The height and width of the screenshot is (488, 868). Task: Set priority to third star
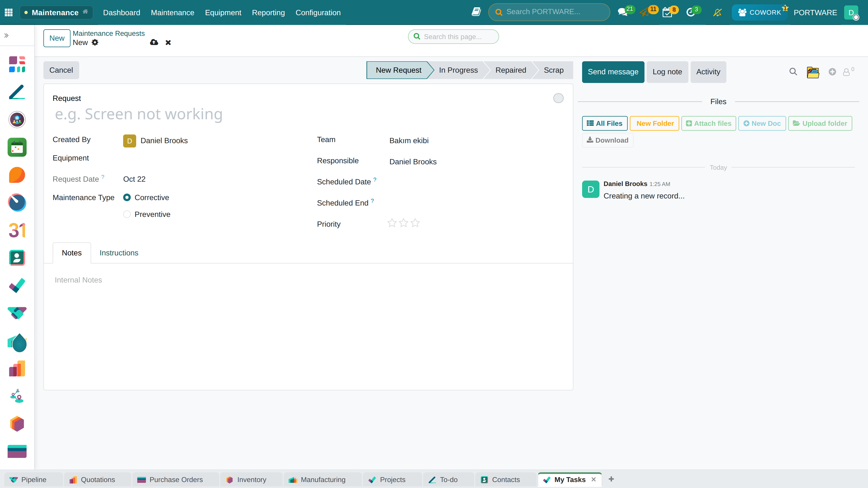coord(415,223)
